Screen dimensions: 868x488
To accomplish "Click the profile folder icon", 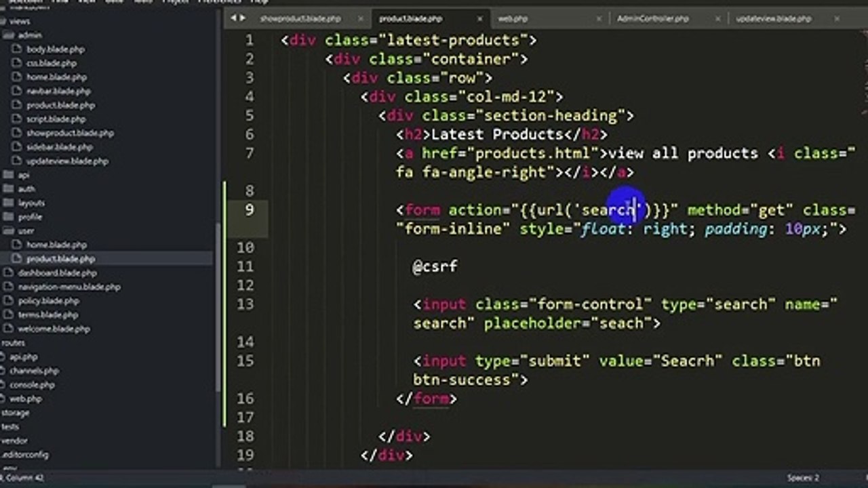I will coord(8,217).
